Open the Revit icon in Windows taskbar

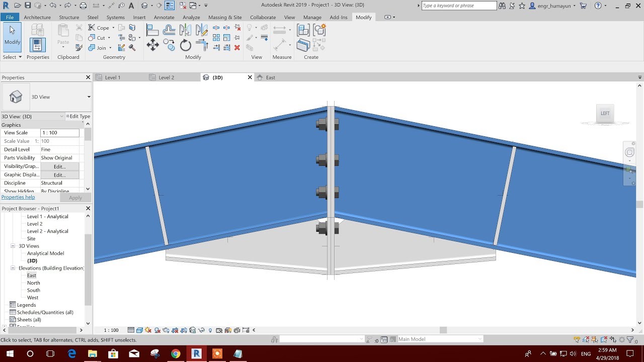coord(196,353)
